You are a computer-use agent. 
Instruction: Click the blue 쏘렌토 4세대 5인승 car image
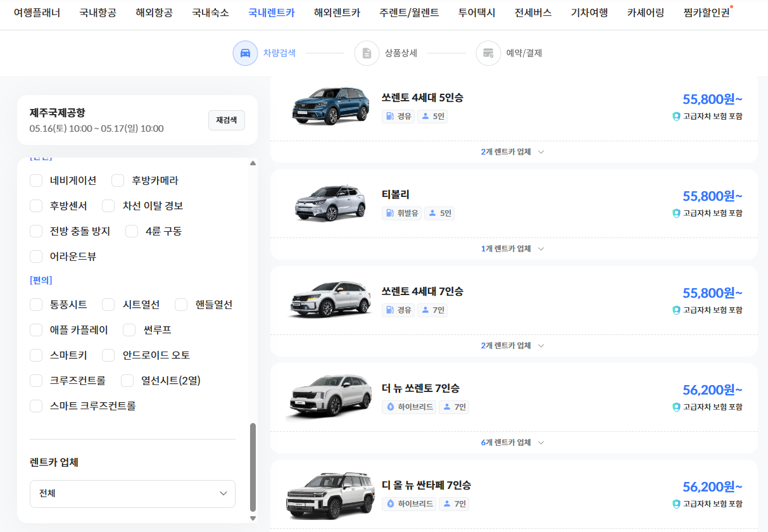click(330, 105)
